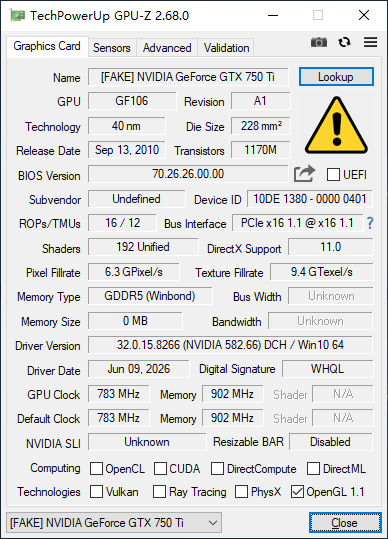Click the Pixel Fillrate field 6.3 GPixel/s
The height and width of the screenshot is (539, 388).
[134, 272]
